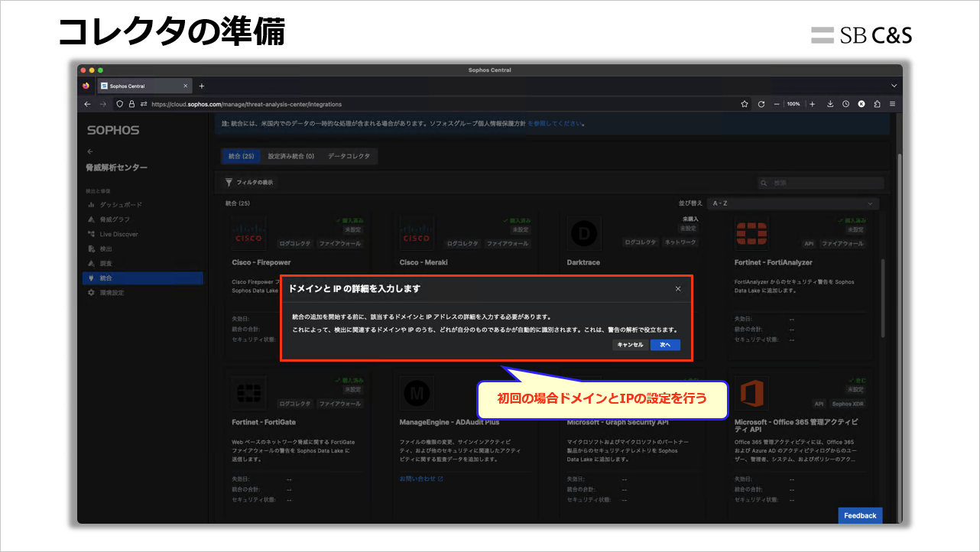The image size is (980, 552).
Task: Open the browser hamburger menu
Action: 892,104
